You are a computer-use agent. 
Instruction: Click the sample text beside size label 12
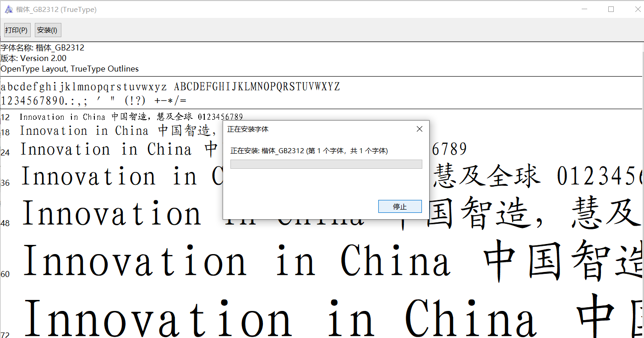(131, 117)
